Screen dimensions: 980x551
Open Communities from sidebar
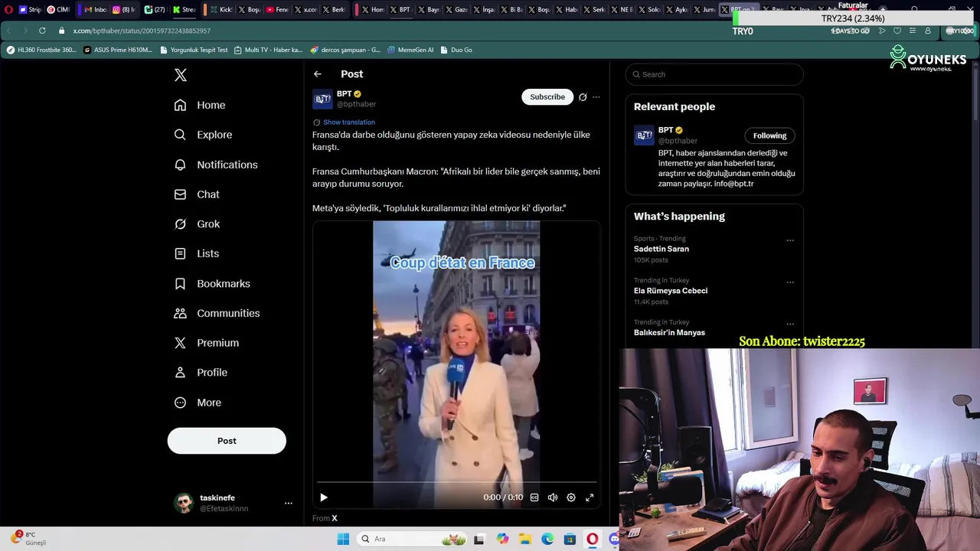[x=217, y=313]
